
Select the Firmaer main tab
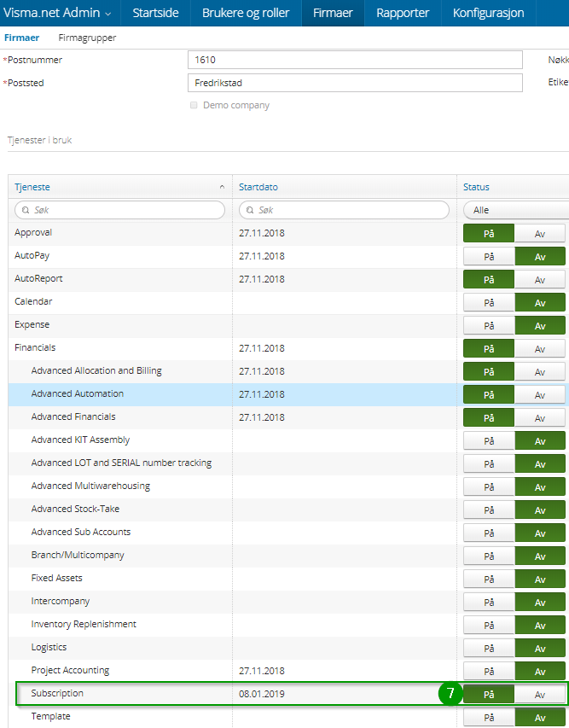tap(333, 13)
